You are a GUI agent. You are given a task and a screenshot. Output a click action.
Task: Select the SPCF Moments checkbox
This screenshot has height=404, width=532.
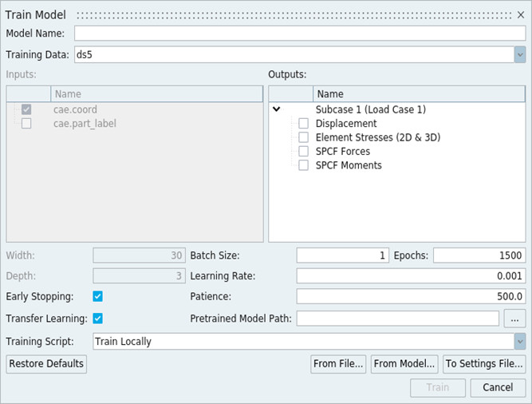303,165
